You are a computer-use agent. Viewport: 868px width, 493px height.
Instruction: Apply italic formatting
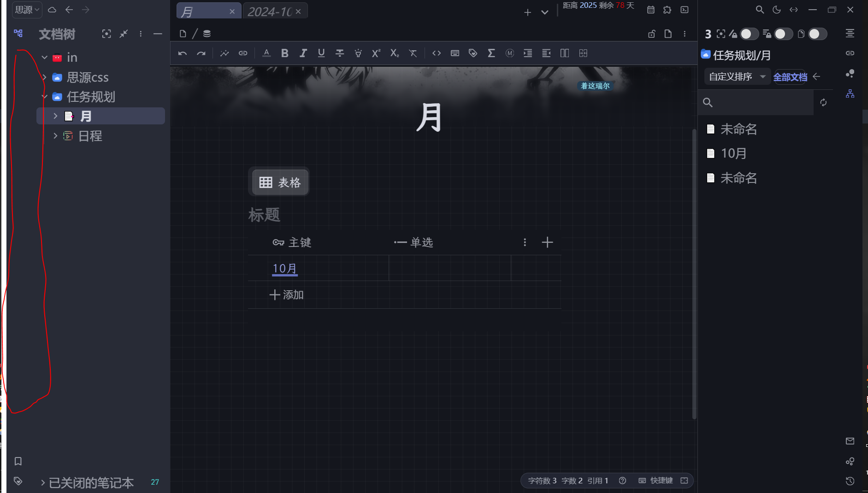[x=303, y=53]
